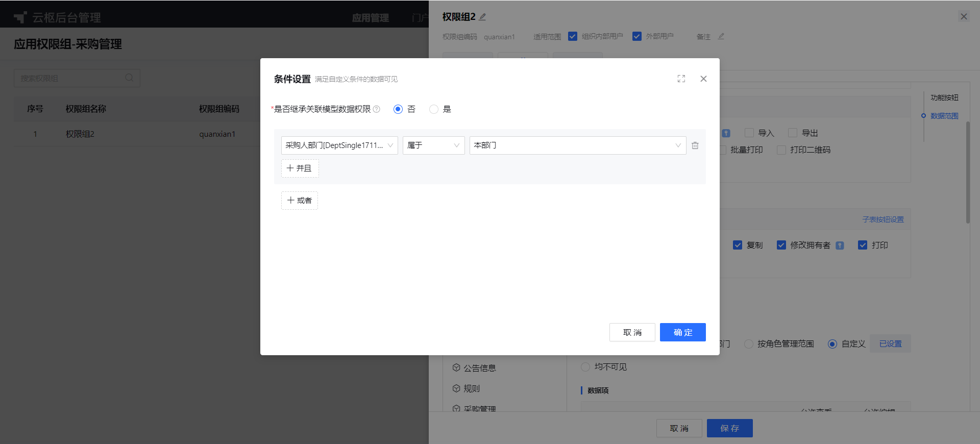Click the info icon next to 修改拥有者
This screenshot has width=980, height=444.
coord(840,245)
